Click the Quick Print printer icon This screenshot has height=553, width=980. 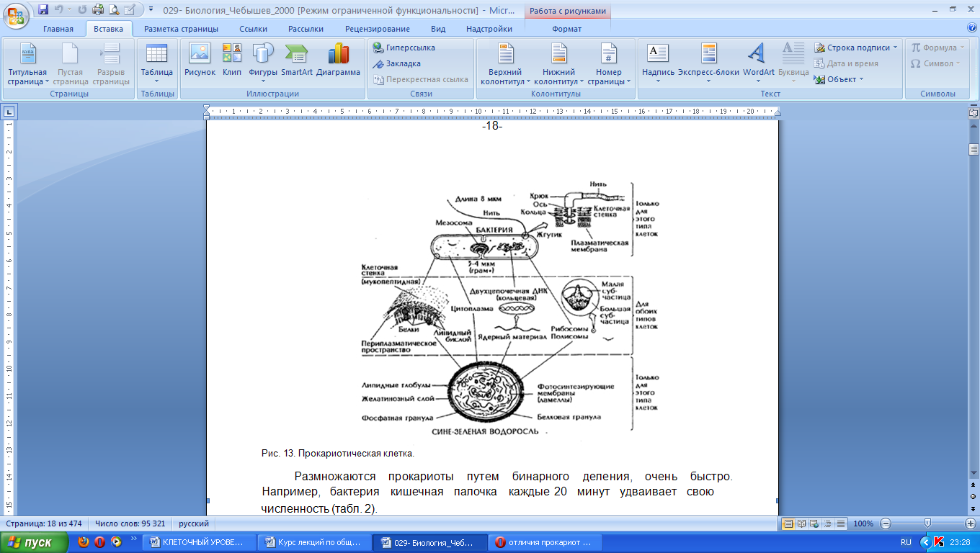[99, 9]
